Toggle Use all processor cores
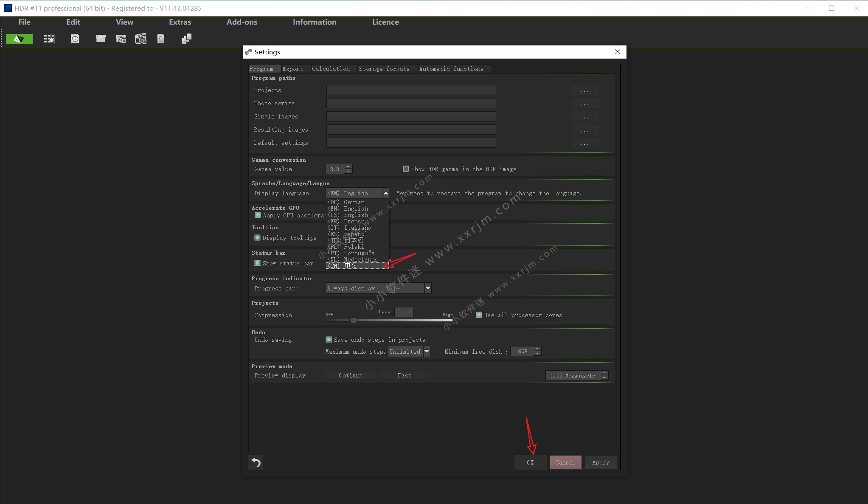Viewport: 868px width, 504px height. click(479, 315)
